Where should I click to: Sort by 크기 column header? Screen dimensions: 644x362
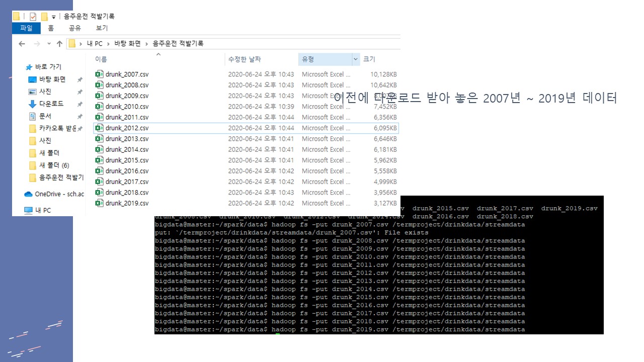click(x=369, y=59)
